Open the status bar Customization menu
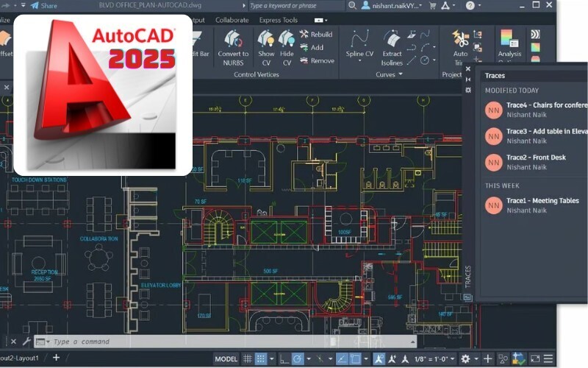 [x=548, y=358]
